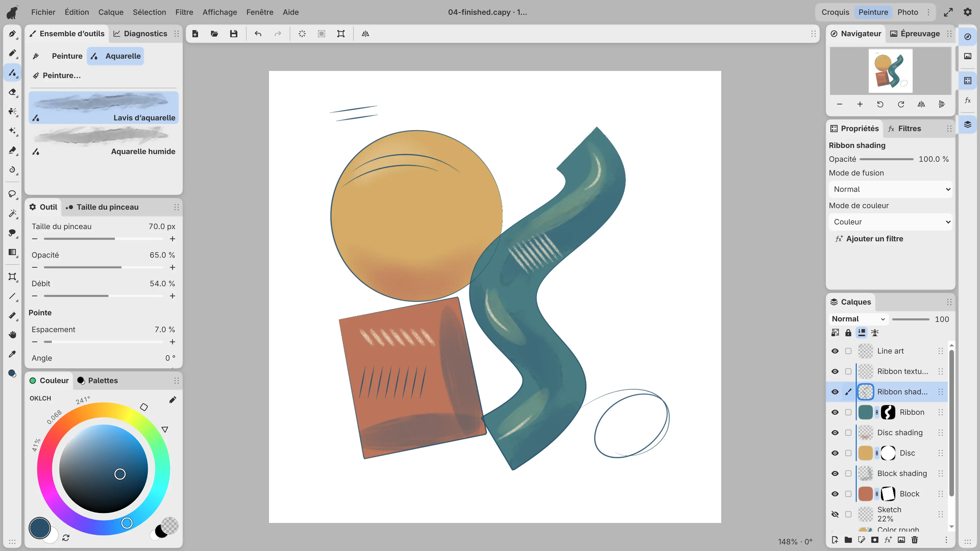Switch to the Palettes tab
Screen dimensions: 980x551
[97, 381]
